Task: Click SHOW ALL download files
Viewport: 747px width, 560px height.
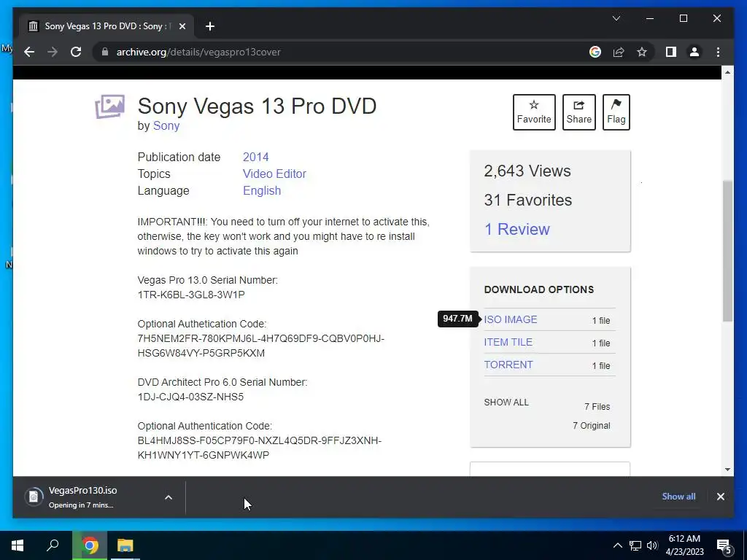Action: 506,402
